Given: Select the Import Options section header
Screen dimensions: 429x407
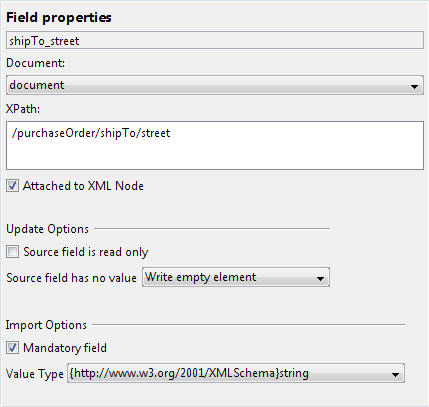Looking at the screenshot, I should [x=46, y=325].
